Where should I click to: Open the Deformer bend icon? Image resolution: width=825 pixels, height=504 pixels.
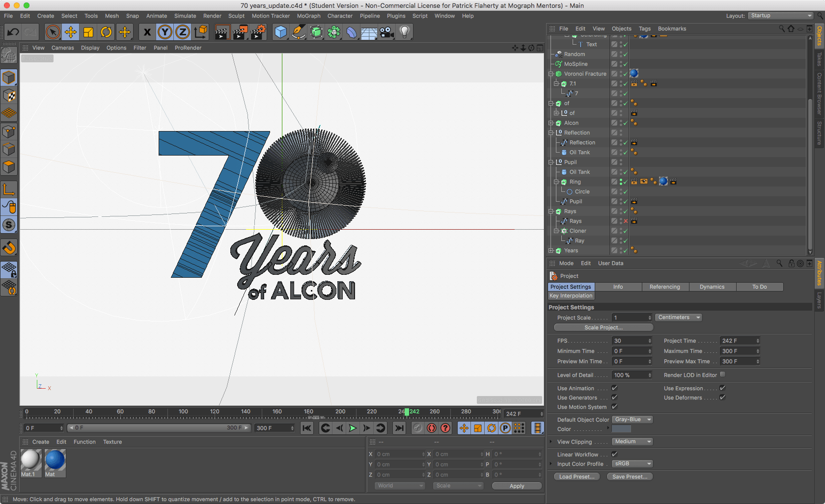(x=352, y=32)
